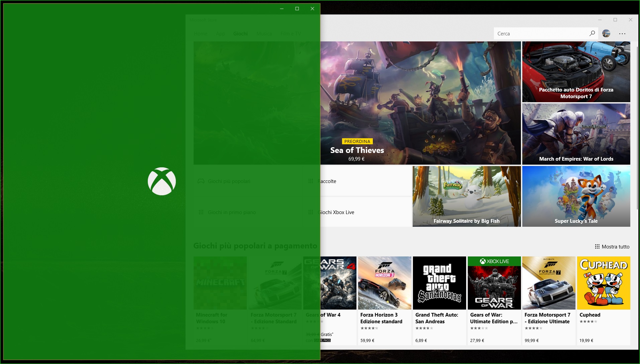640x364 pixels.
Task: Click the Xbox Live banner on Gears of War cover
Action: [x=494, y=261]
